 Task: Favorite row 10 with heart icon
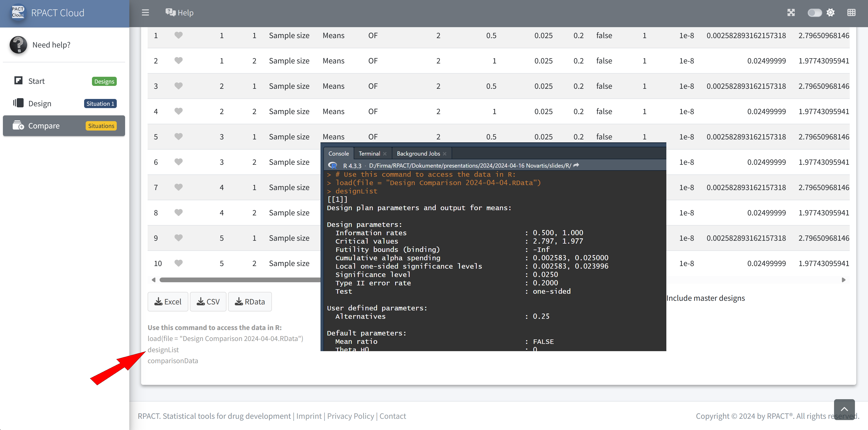[179, 263]
